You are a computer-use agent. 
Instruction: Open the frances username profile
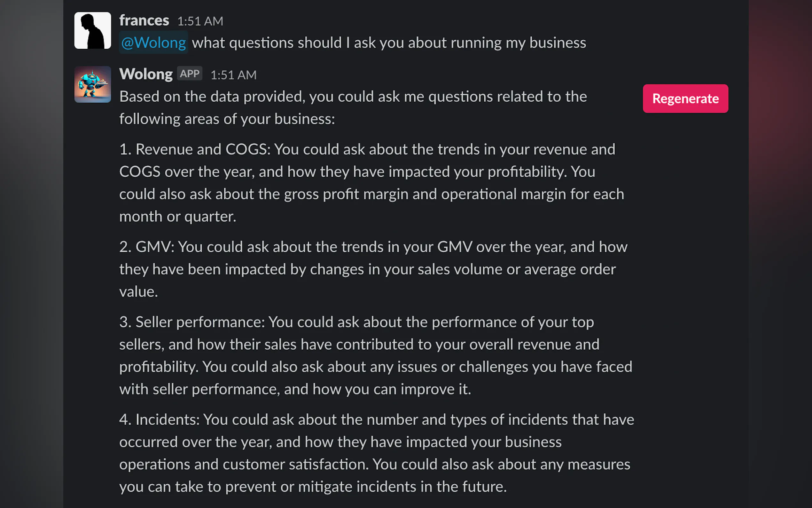[x=144, y=20]
